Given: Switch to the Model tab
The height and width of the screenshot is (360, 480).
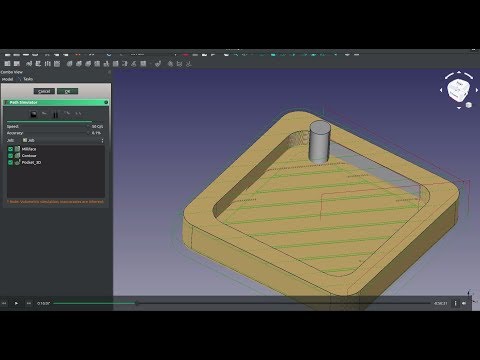Looking at the screenshot, I should pyautogui.click(x=7, y=79).
